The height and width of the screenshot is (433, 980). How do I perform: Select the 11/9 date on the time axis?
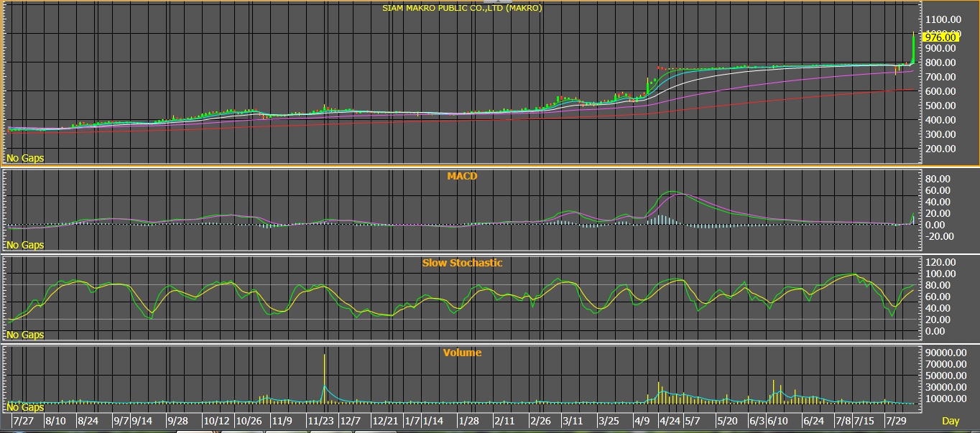point(281,420)
